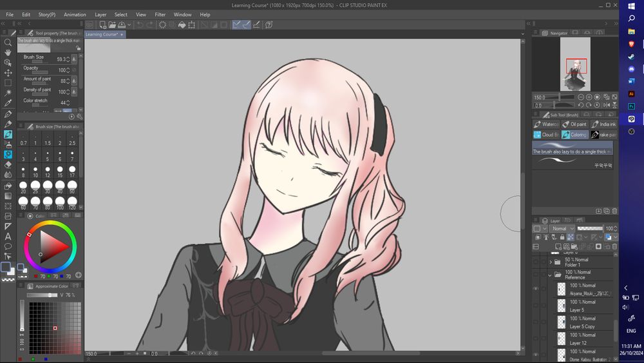Click the Open file folder icon
The width and height of the screenshot is (644, 363).
click(x=112, y=25)
